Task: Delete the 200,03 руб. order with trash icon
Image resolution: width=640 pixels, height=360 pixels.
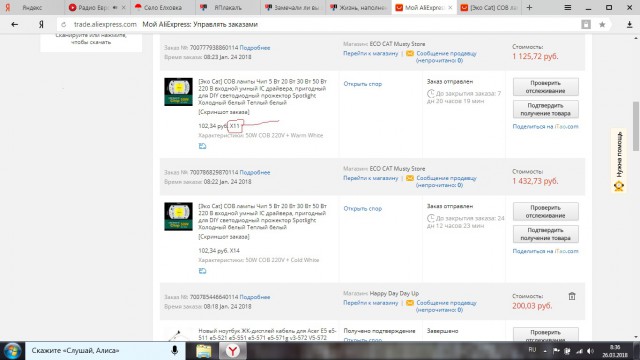Action: pos(572,296)
